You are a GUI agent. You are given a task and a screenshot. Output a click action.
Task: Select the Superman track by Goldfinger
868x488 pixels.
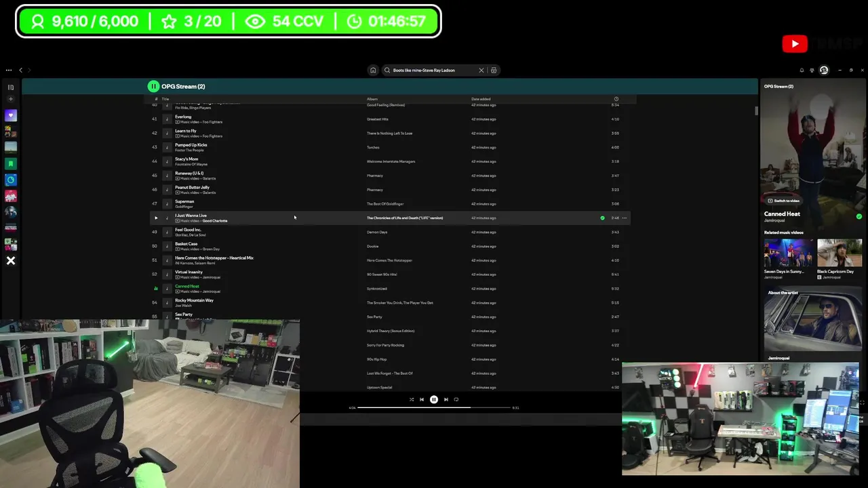click(x=184, y=201)
